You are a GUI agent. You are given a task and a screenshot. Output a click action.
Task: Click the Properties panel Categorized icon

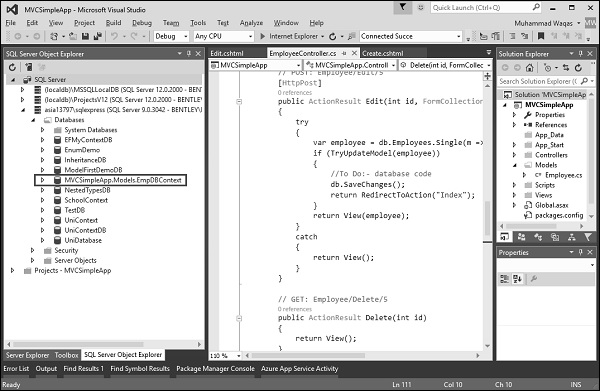505,279
